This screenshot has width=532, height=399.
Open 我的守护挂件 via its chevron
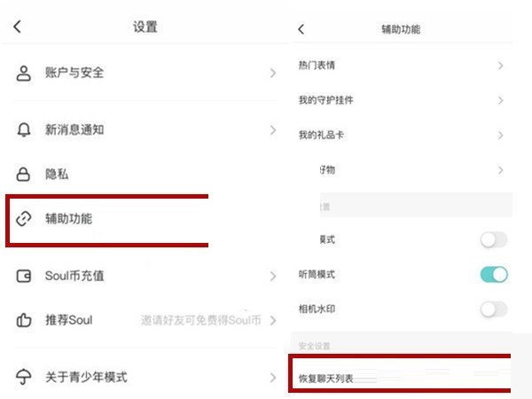[x=501, y=100]
